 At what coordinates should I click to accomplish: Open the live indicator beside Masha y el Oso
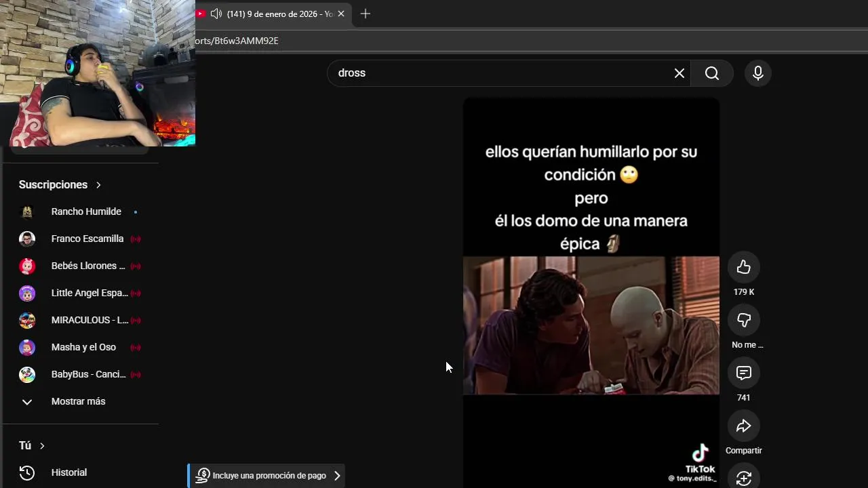pyautogui.click(x=136, y=347)
